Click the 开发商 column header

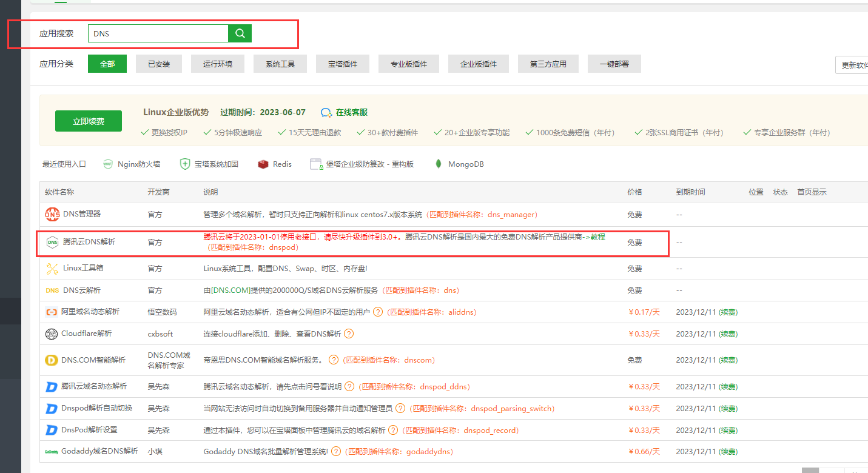(x=158, y=192)
